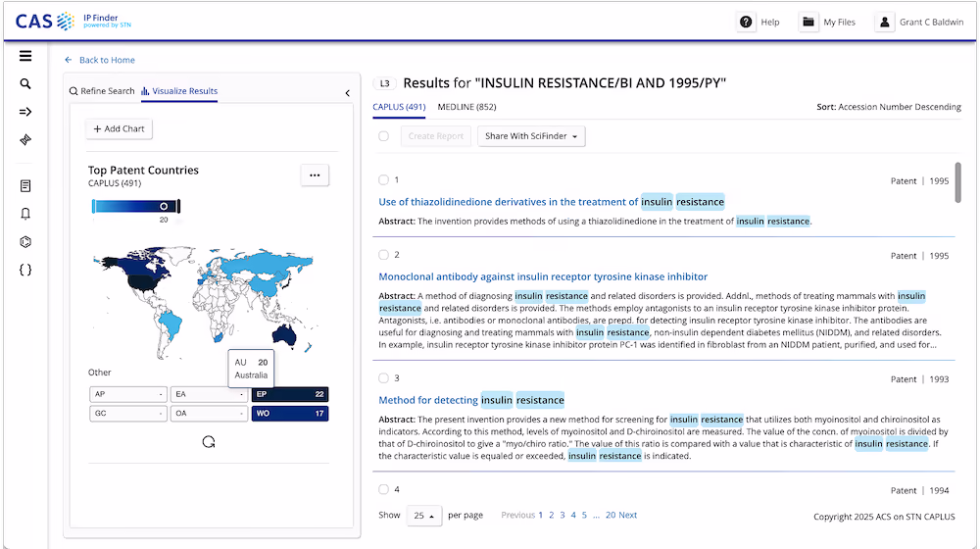Viewport: 980px width, 549px height.
Task: Select the CAPLUS (491) tab
Action: coord(399,107)
